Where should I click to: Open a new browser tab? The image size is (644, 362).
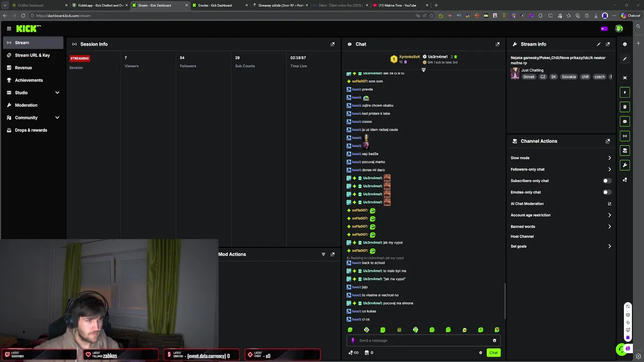coord(436,5)
